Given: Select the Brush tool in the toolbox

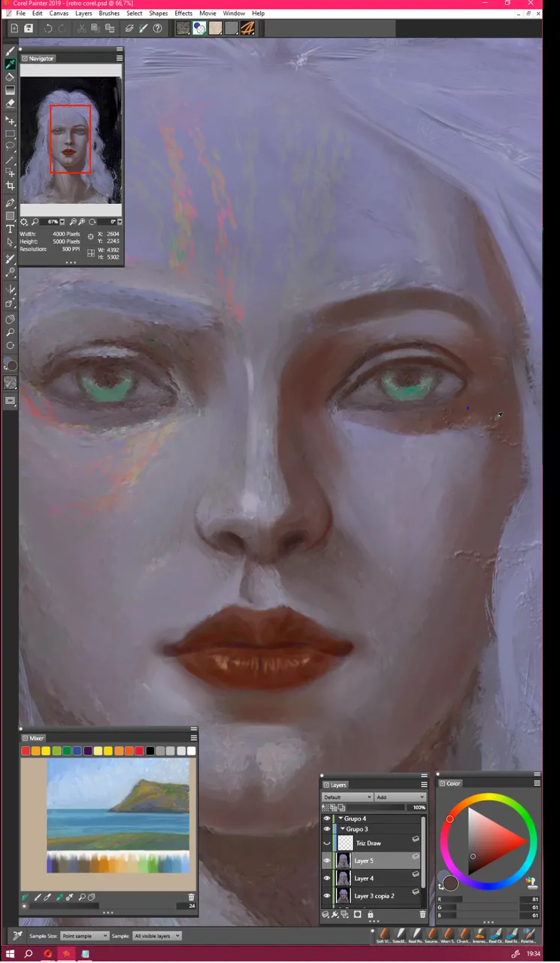Looking at the screenshot, I should [11, 52].
